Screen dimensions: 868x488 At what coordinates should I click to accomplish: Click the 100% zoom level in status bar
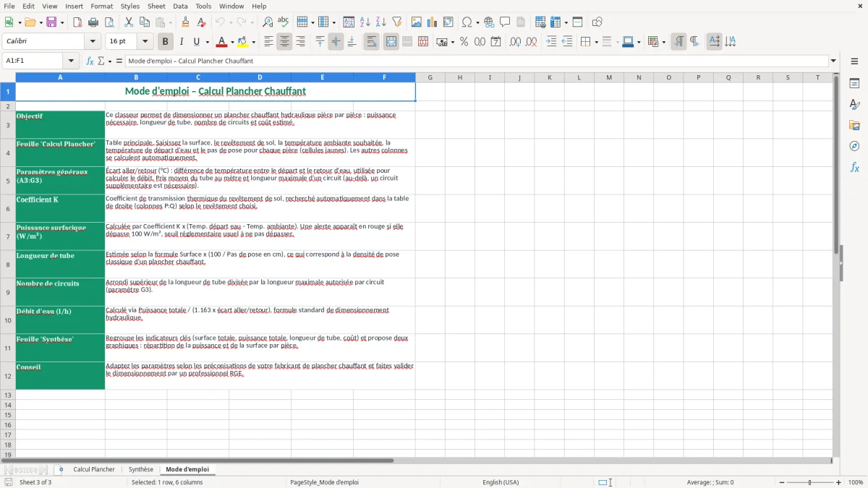(856, 482)
